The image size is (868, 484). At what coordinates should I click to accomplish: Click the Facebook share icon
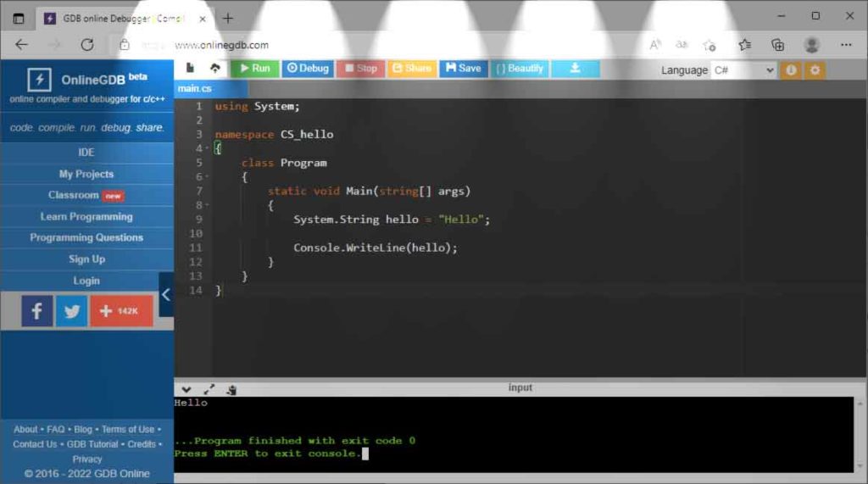[x=36, y=311]
